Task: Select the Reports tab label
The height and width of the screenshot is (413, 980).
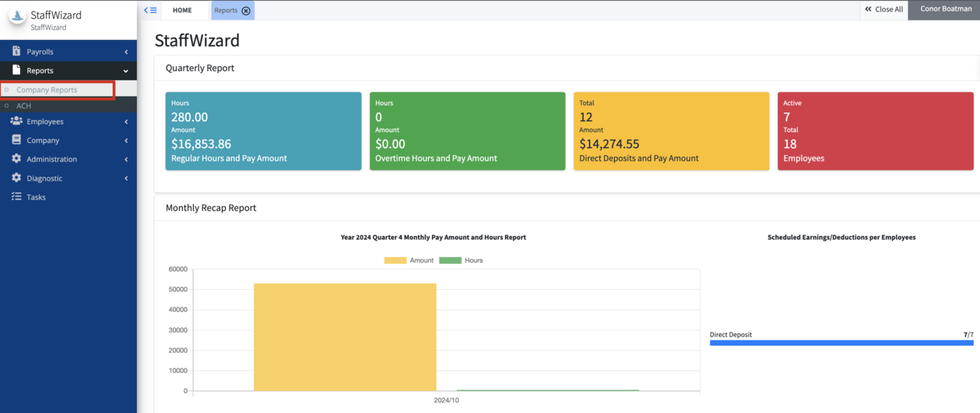Action: tap(226, 11)
